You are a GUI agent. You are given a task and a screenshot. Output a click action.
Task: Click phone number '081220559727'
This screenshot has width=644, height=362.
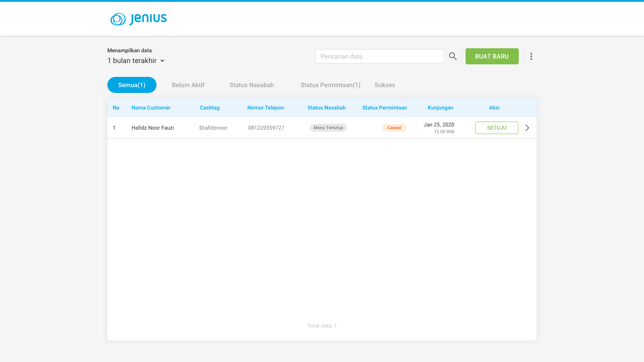[x=266, y=128]
